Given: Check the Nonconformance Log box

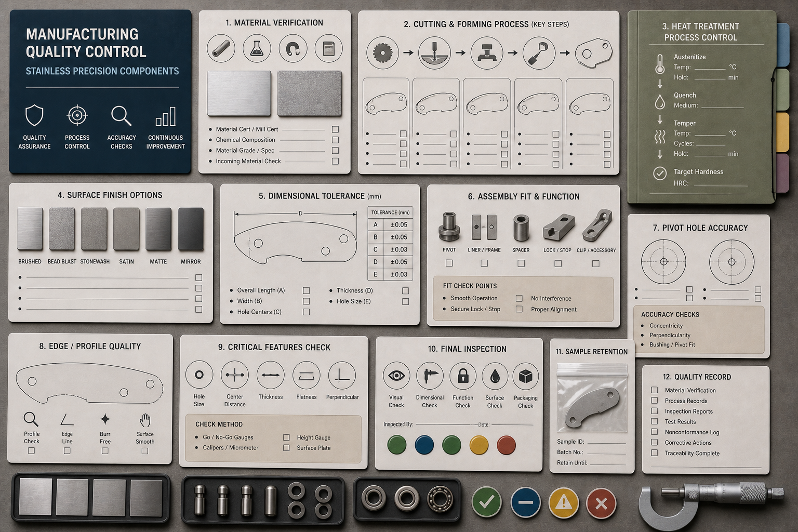Looking at the screenshot, I should click(x=655, y=432).
